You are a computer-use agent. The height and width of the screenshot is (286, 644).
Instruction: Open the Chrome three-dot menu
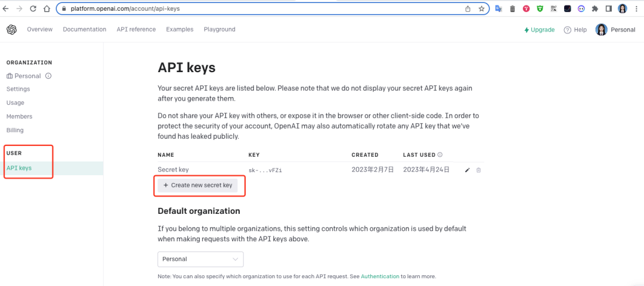coord(637,9)
